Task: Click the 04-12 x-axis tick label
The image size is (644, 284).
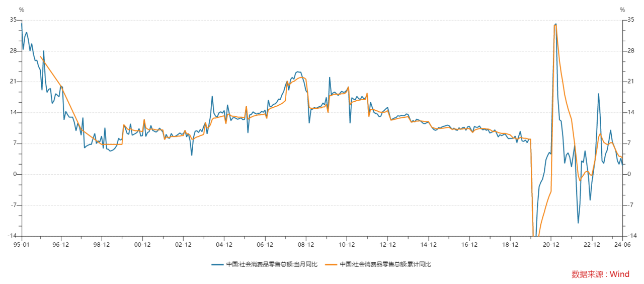Action: pyautogui.click(x=224, y=245)
